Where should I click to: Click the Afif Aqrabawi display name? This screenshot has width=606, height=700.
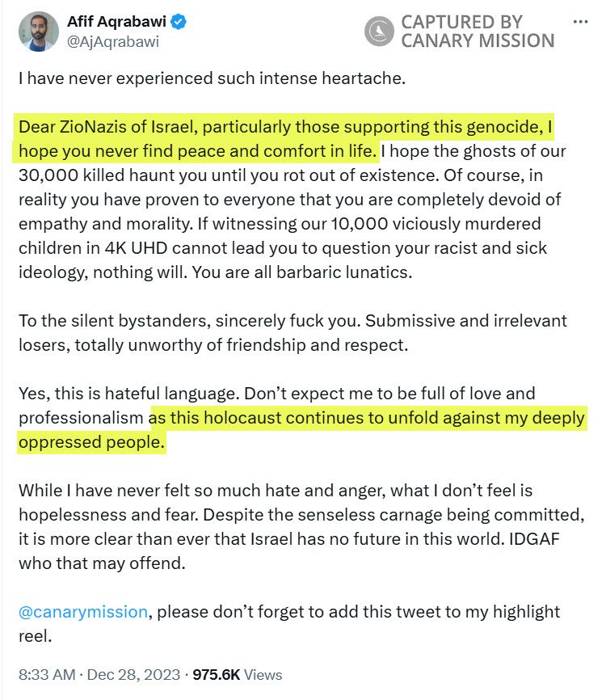pyautogui.click(x=116, y=22)
